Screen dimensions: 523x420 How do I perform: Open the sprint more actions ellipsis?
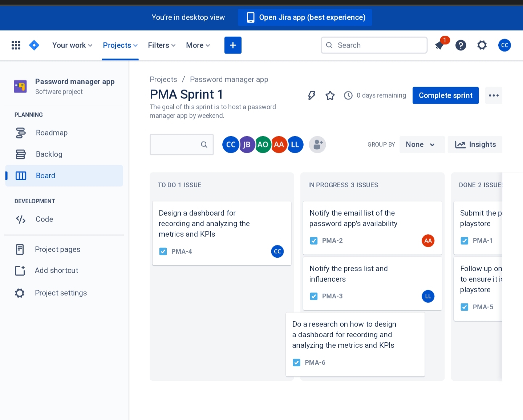pos(494,95)
